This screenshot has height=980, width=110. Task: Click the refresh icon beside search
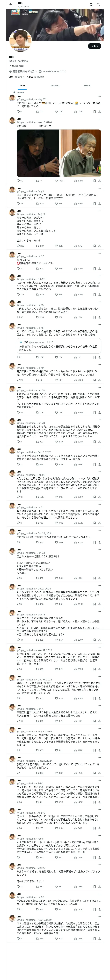[x=91, y=5]
